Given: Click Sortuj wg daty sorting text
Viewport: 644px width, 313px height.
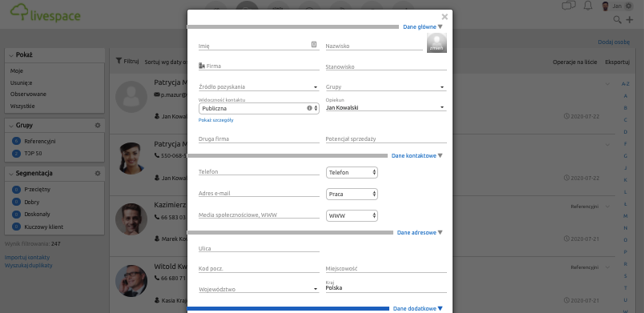Looking at the screenshot, I should point(166,62).
